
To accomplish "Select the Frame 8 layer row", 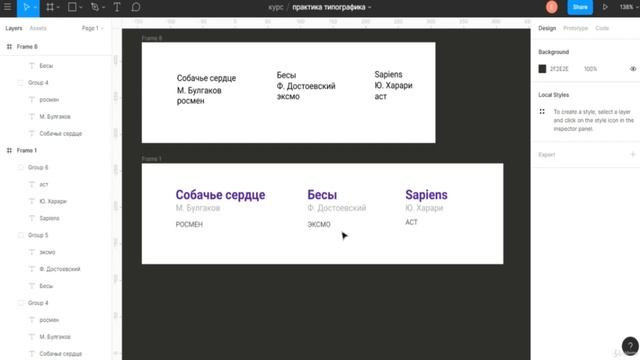I will [56, 47].
